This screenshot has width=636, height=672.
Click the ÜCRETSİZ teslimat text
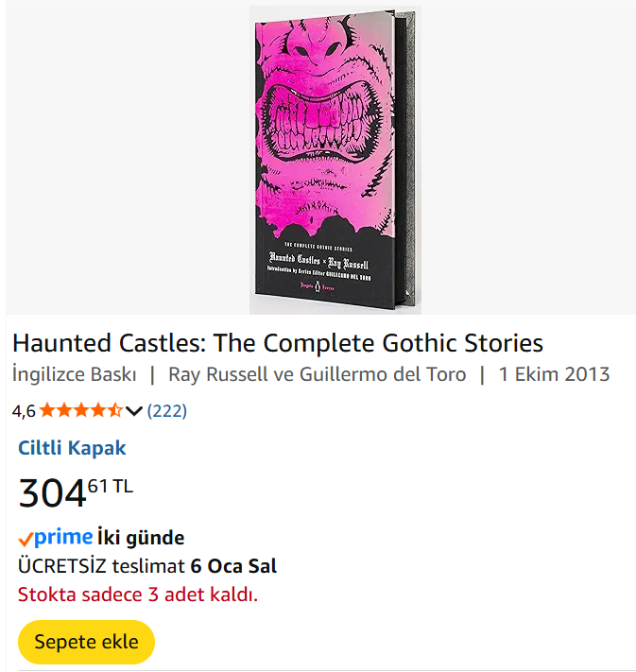click(101, 567)
